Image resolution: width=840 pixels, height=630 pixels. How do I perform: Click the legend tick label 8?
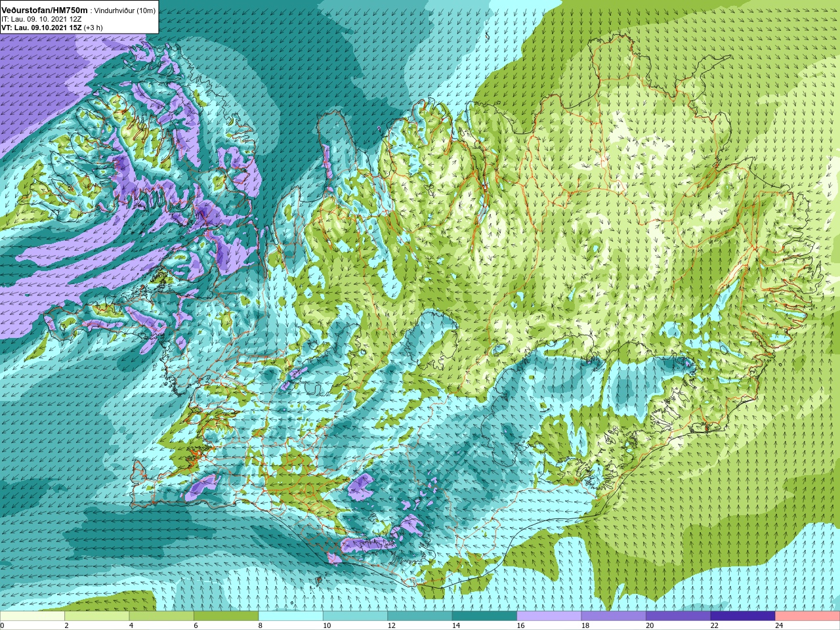pos(260,625)
